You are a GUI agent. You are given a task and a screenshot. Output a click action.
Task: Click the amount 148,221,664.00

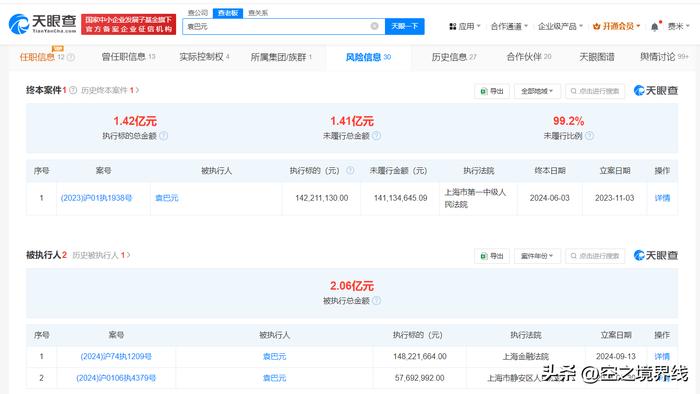click(420, 356)
